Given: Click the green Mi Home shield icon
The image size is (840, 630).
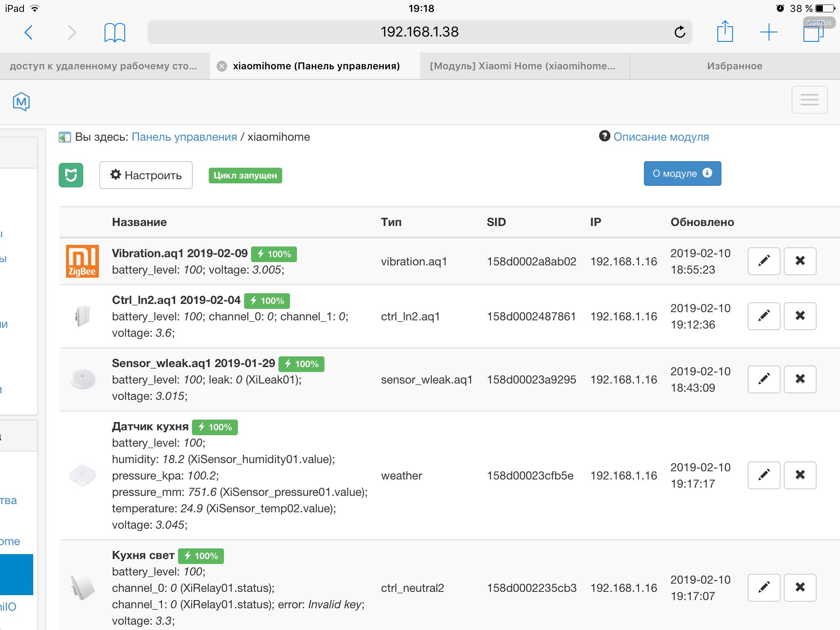Looking at the screenshot, I should 71,175.
